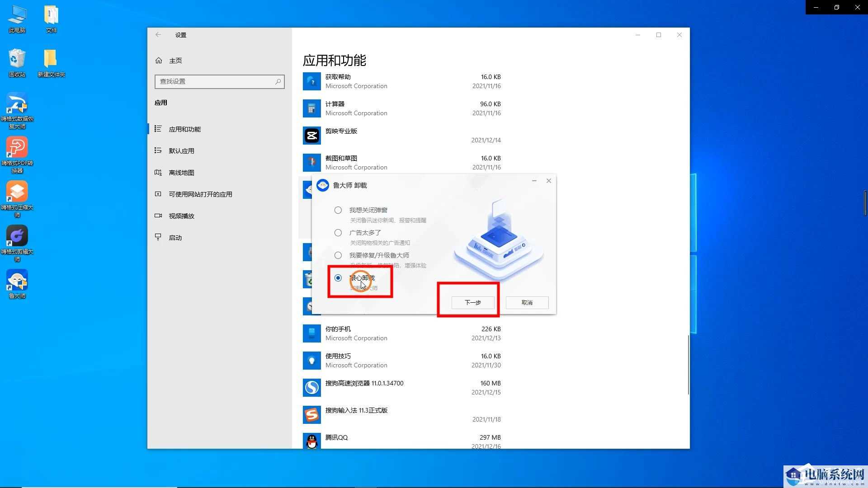Screen dimensions: 868x488
Task: Minimize the 鲁大师 卸载 dialog
Action: click(x=534, y=181)
